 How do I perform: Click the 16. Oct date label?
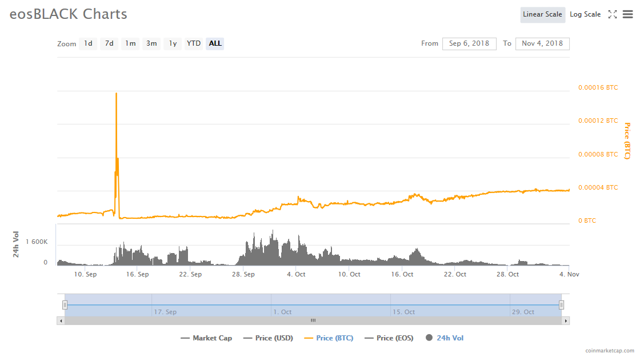(402, 274)
